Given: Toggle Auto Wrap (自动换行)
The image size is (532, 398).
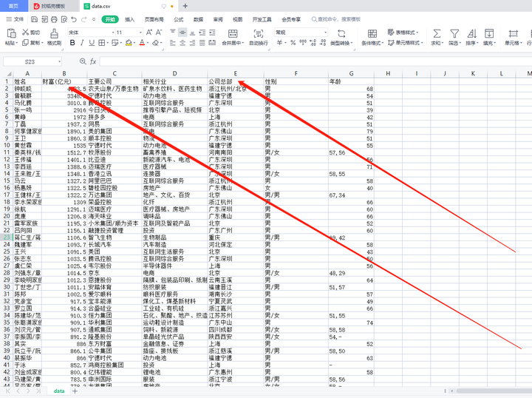Looking at the screenshot, I should tap(259, 37).
